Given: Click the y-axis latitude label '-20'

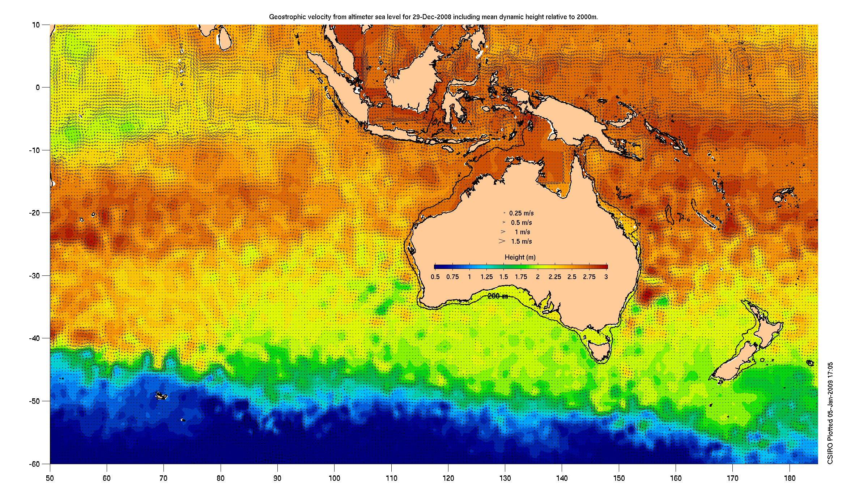Looking at the screenshot, I should [34, 213].
